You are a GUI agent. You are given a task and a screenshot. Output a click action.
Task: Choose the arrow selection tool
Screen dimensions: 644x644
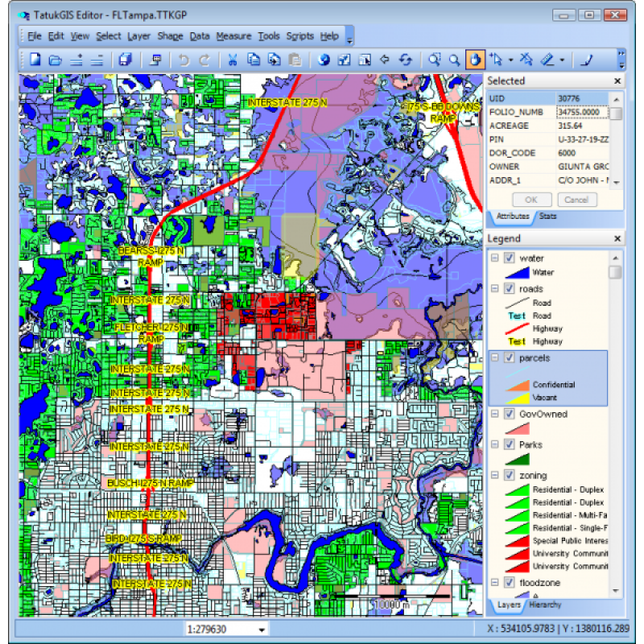(x=497, y=59)
